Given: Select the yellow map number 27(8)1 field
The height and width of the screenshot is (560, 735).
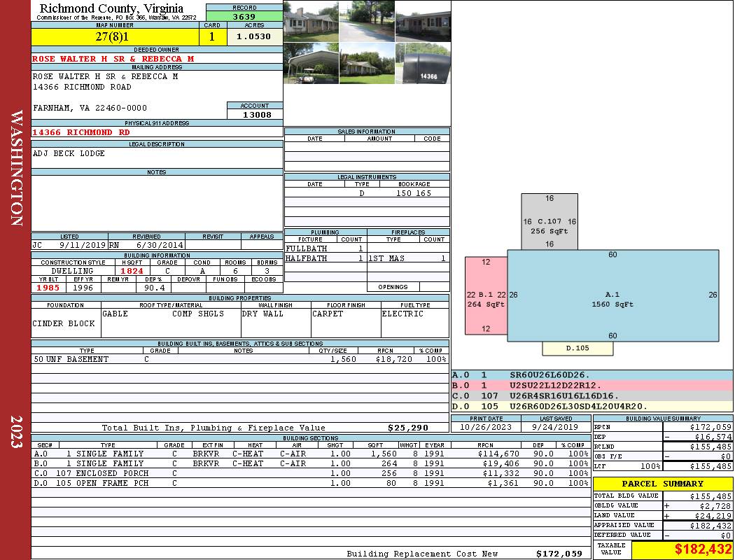Looking at the screenshot, I should 115,36.
